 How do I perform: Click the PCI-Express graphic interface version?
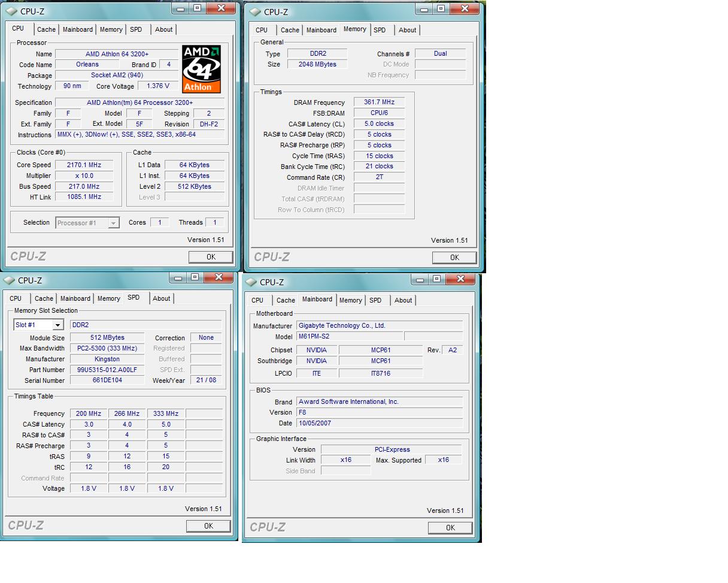click(392, 449)
